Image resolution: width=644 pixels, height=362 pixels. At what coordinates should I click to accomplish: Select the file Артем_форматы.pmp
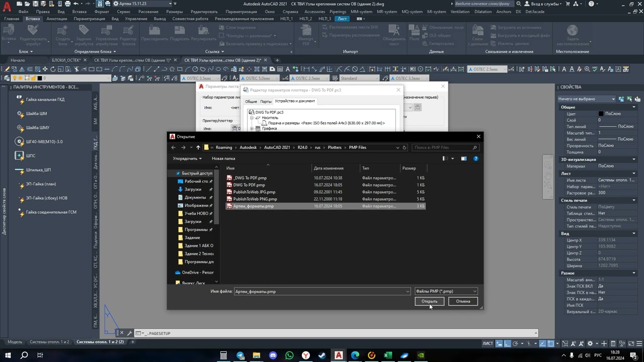click(x=325, y=206)
